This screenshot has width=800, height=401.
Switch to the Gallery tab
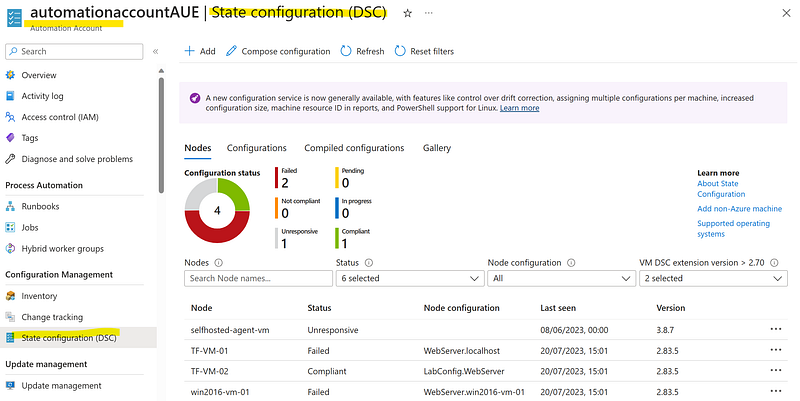(437, 148)
